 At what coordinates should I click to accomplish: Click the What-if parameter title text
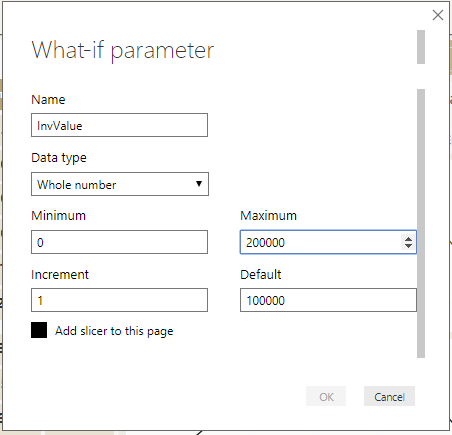click(123, 51)
